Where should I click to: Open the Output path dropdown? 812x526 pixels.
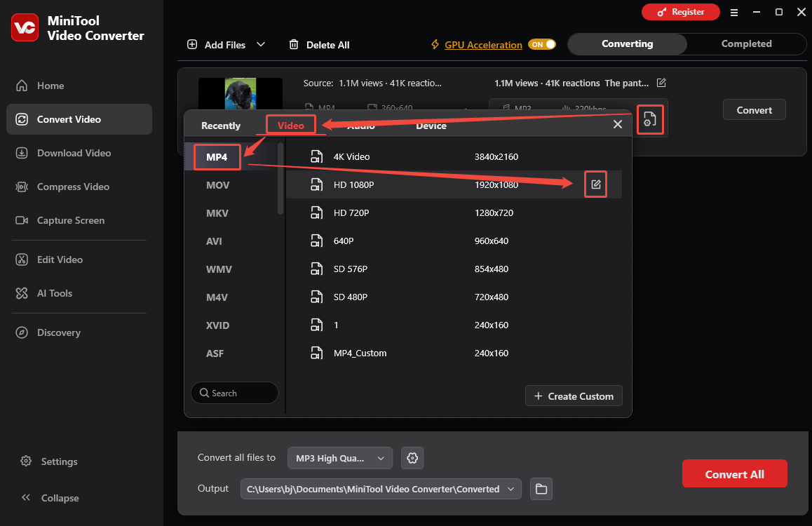[x=381, y=489]
